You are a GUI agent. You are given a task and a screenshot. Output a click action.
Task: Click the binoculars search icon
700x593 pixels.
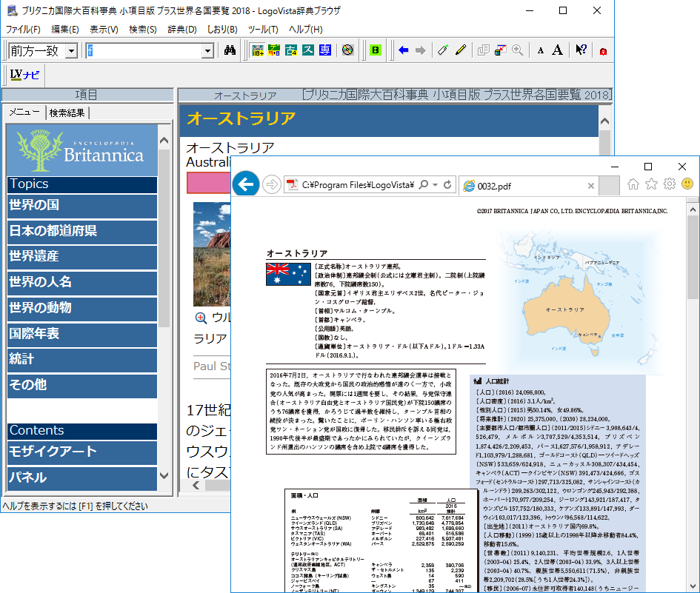[230, 50]
